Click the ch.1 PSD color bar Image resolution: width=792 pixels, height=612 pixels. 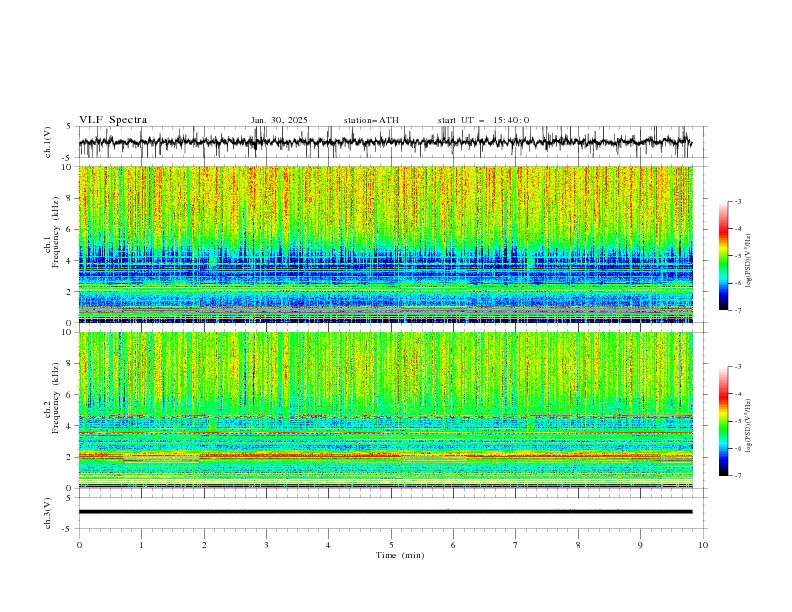click(x=723, y=256)
